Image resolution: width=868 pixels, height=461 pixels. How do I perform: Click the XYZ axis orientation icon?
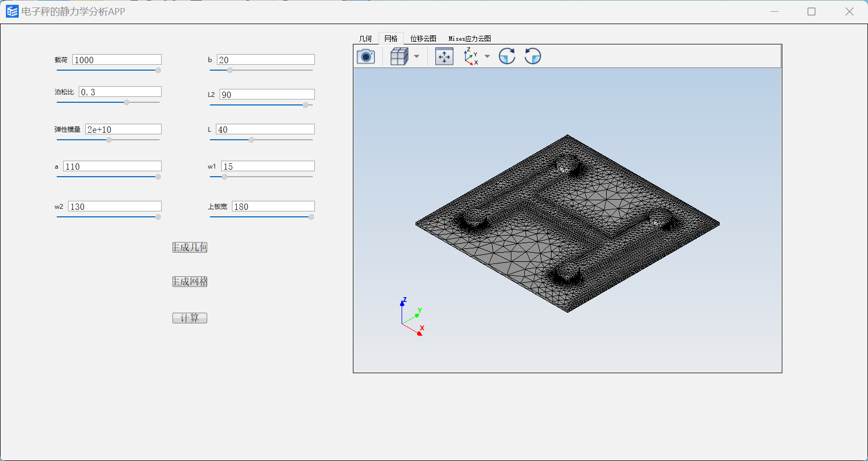click(471, 56)
